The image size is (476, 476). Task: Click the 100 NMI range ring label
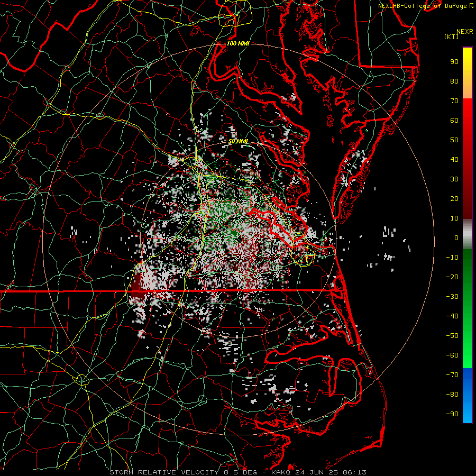point(237,43)
